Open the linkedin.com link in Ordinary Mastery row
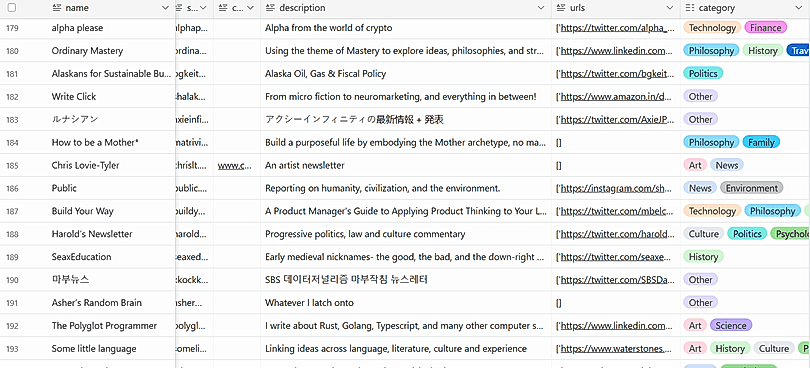 click(x=617, y=51)
